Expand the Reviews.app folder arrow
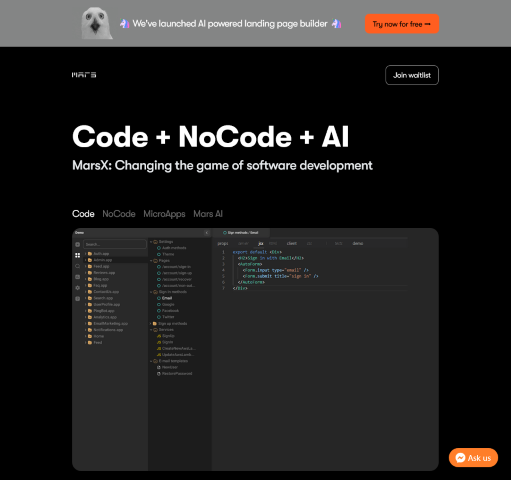This screenshot has height=480, width=511. click(x=86, y=273)
